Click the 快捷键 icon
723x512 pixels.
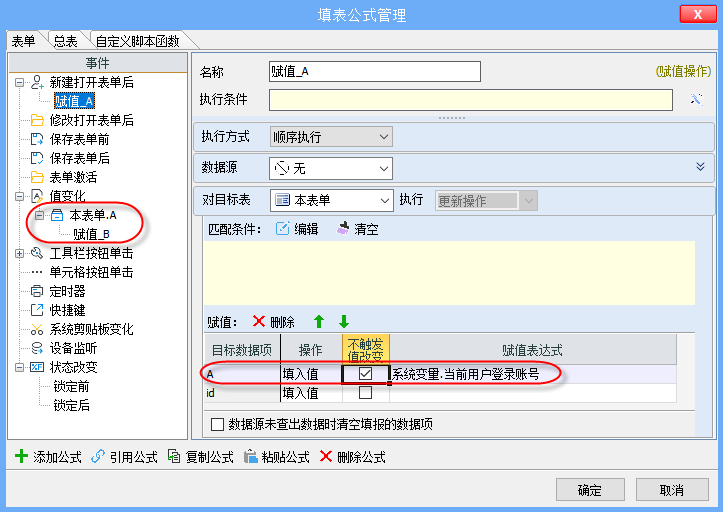(37, 310)
